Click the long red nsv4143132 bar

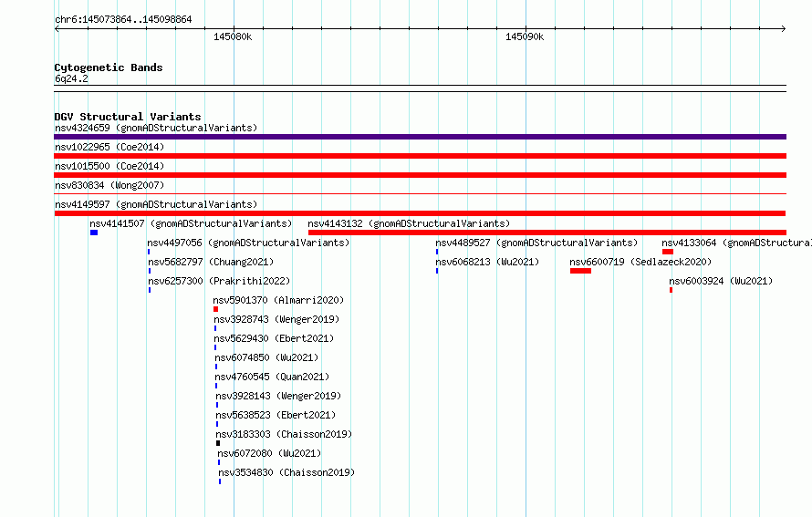547,233
